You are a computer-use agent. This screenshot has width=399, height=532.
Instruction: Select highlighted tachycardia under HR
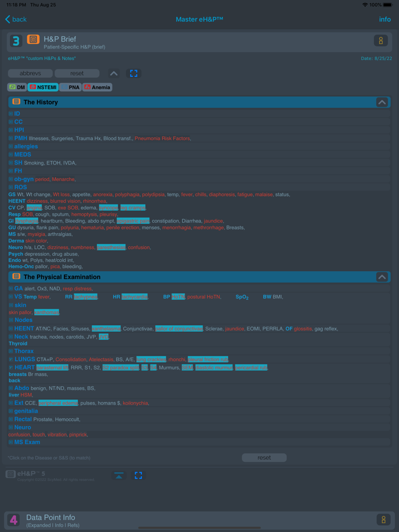[x=135, y=297]
